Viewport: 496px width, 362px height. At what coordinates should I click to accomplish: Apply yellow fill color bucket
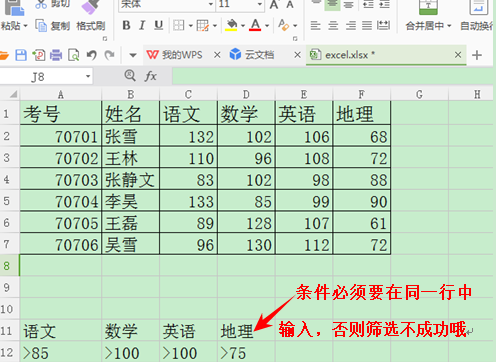(231, 25)
